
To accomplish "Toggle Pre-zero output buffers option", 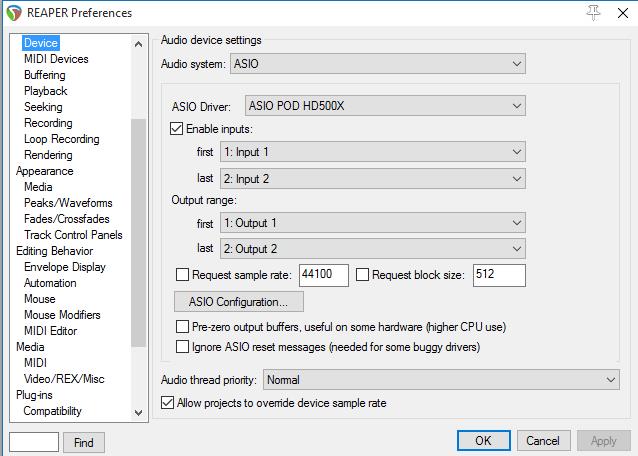I will (x=182, y=327).
